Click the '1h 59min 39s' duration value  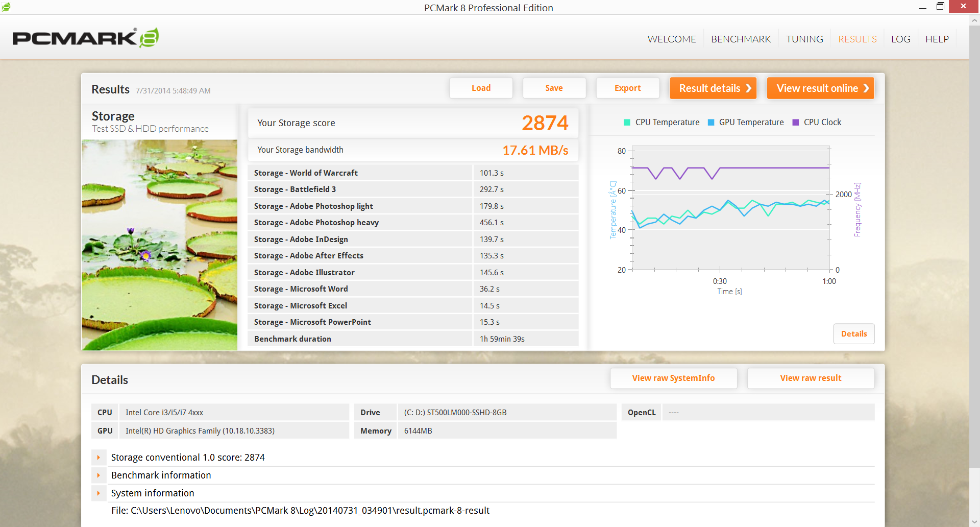point(502,339)
